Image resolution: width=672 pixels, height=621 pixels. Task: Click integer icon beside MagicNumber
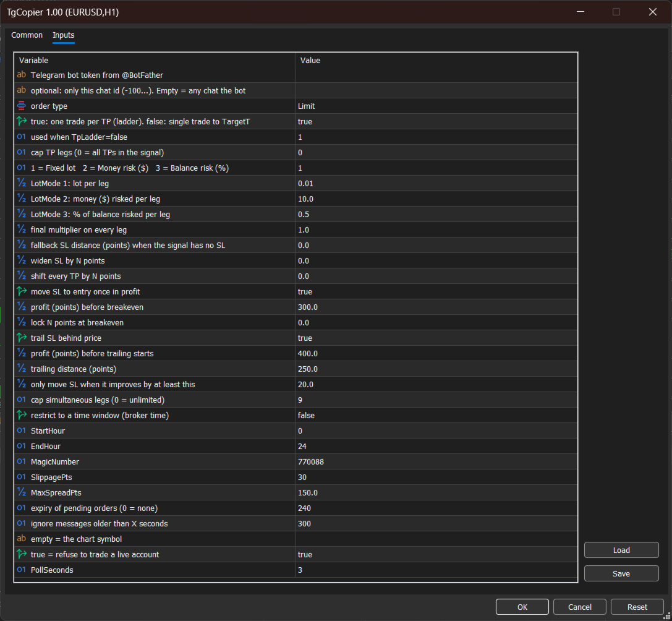pos(22,461)
